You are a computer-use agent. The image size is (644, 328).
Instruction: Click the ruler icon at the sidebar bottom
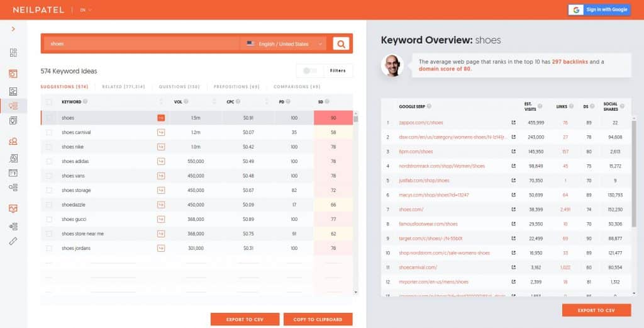pos(13,241)
